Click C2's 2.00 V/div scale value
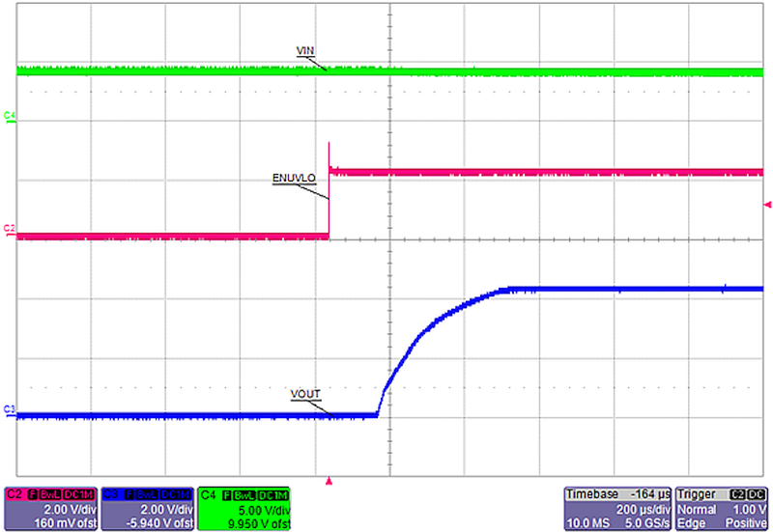The height and width of the screenshot is (532, 773). tap(70, 510)
